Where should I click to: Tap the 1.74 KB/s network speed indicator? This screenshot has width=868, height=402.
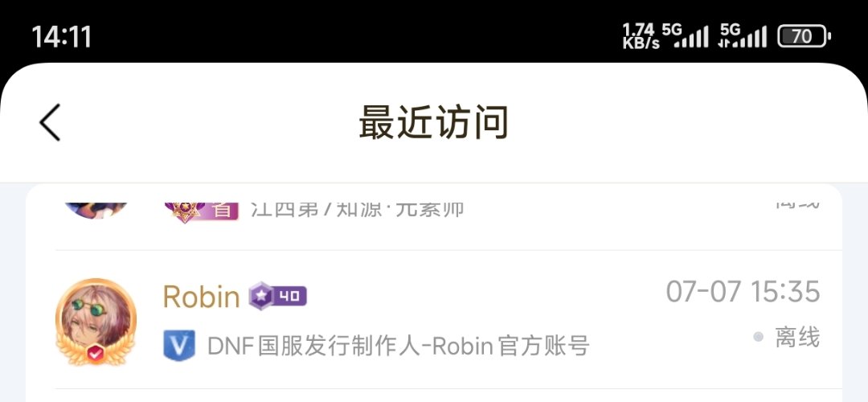pyautogui.click(x=641, y=36)
